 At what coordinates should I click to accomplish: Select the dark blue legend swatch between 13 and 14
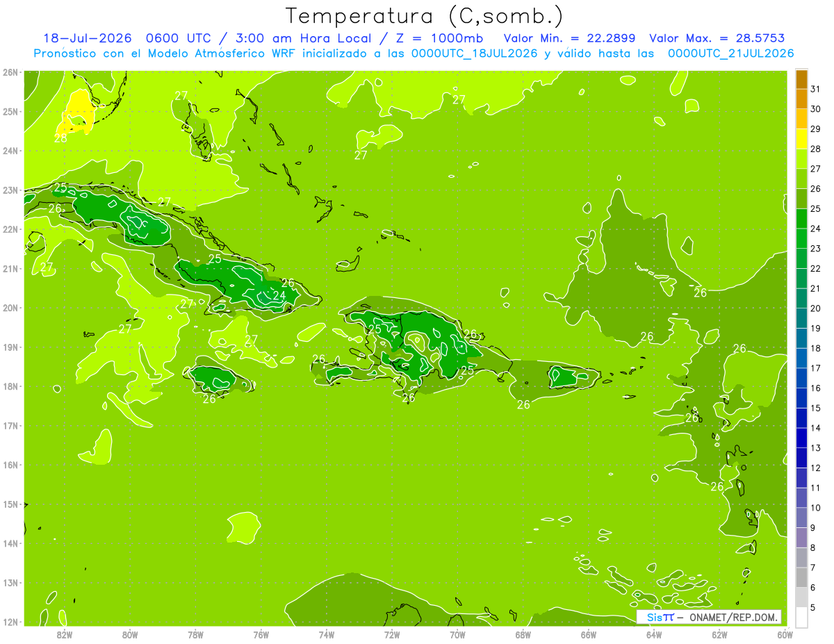[801, 438]
